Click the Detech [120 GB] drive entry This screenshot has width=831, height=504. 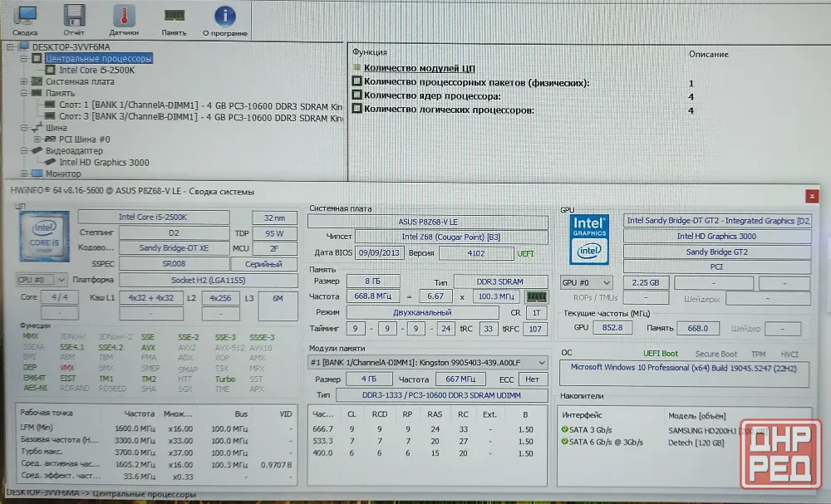pyautogui.click(x=696, y=442)
